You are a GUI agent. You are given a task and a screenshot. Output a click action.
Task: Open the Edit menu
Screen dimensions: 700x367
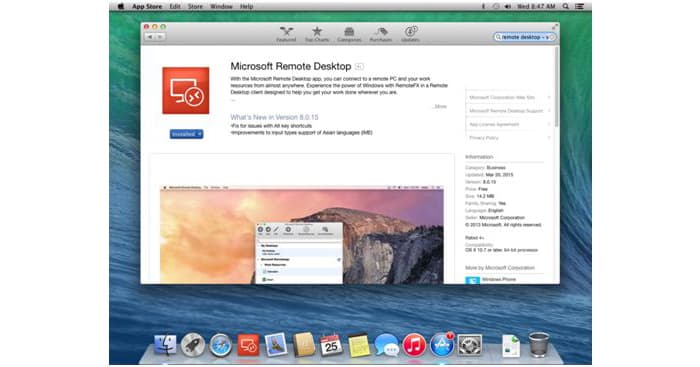[x=175, y=6]
